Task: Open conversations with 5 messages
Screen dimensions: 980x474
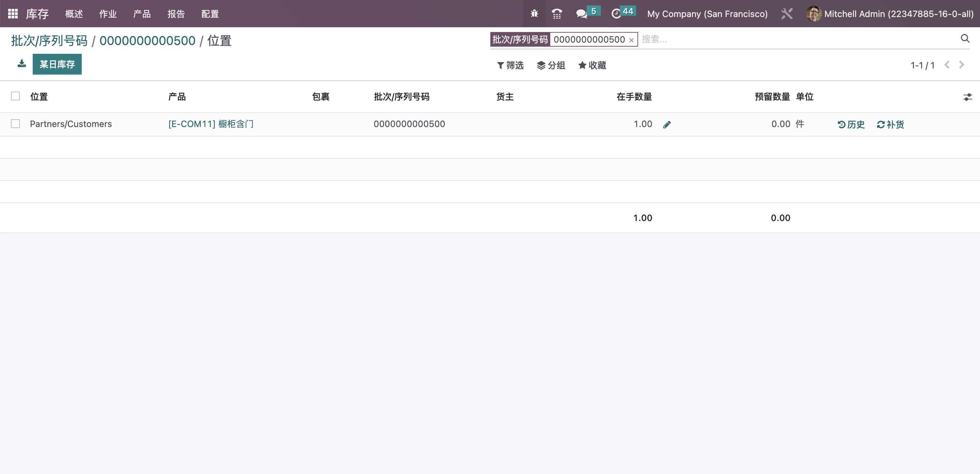Action: [588, 13]
